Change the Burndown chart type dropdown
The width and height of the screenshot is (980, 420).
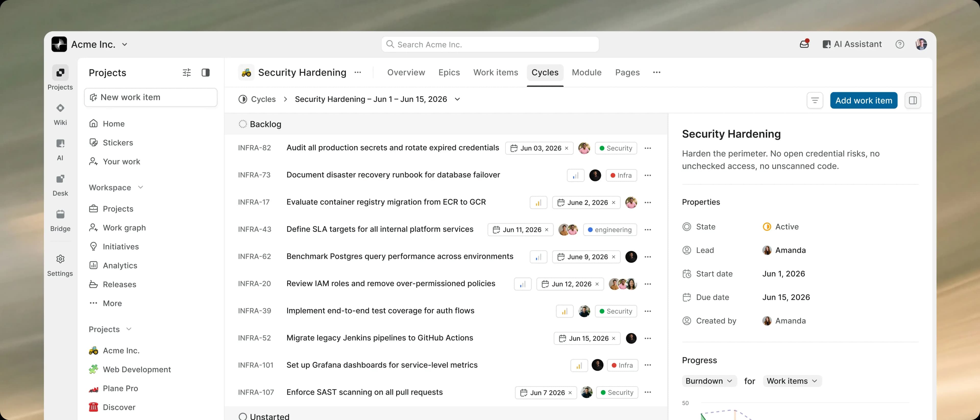coord(709,381)
